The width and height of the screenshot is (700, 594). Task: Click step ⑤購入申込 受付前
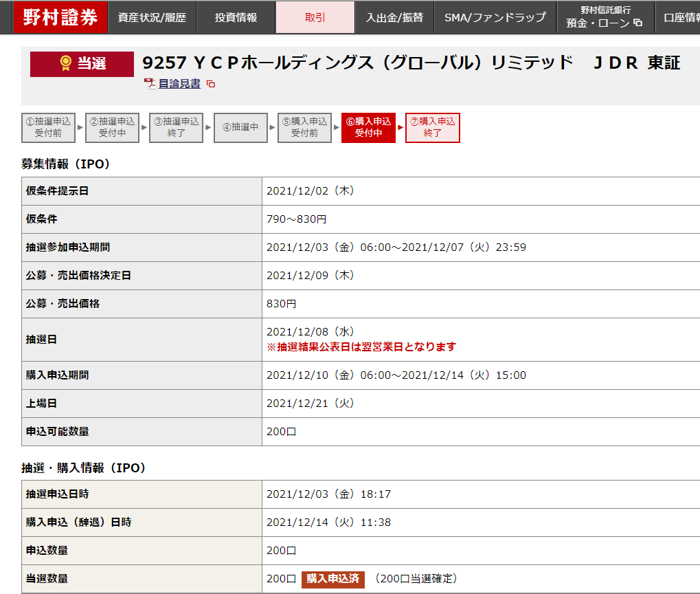(x=304, y=127)
